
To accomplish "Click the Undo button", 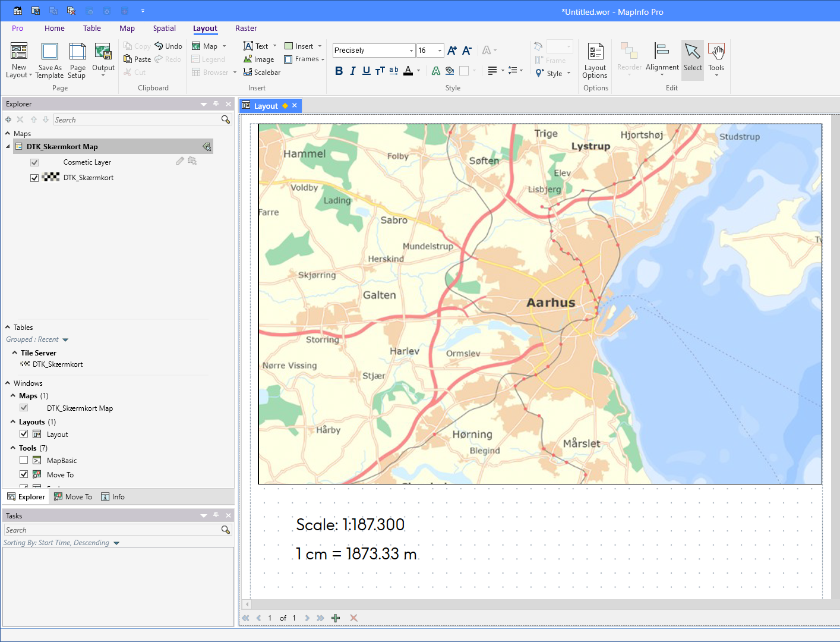I will (x=168, y=45).
